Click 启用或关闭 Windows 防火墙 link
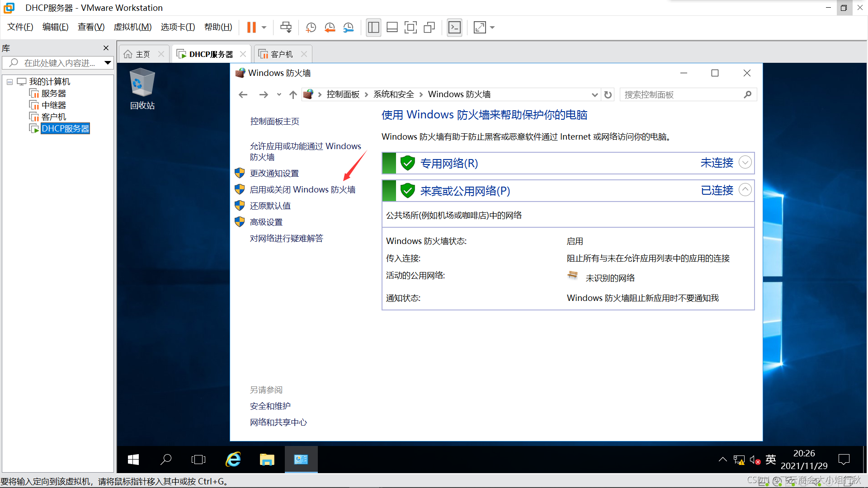This screenshot has height=488, width=868. pyautogui.click(x=302, y=190)
